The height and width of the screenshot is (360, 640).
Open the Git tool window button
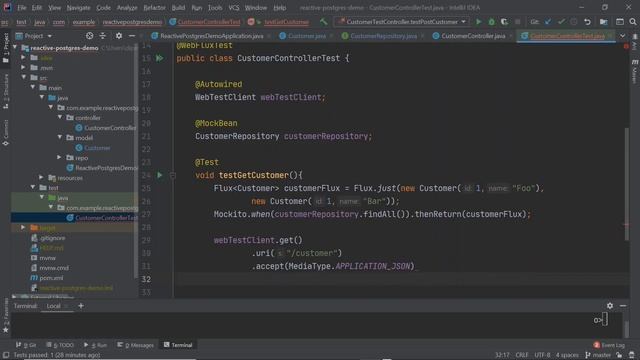[x=26, y=345]
